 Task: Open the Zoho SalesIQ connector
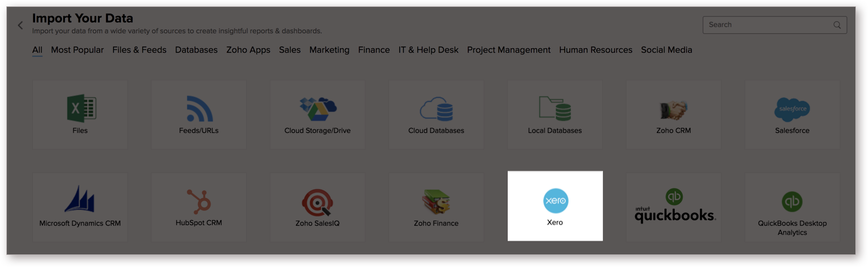tap(317, 206)
